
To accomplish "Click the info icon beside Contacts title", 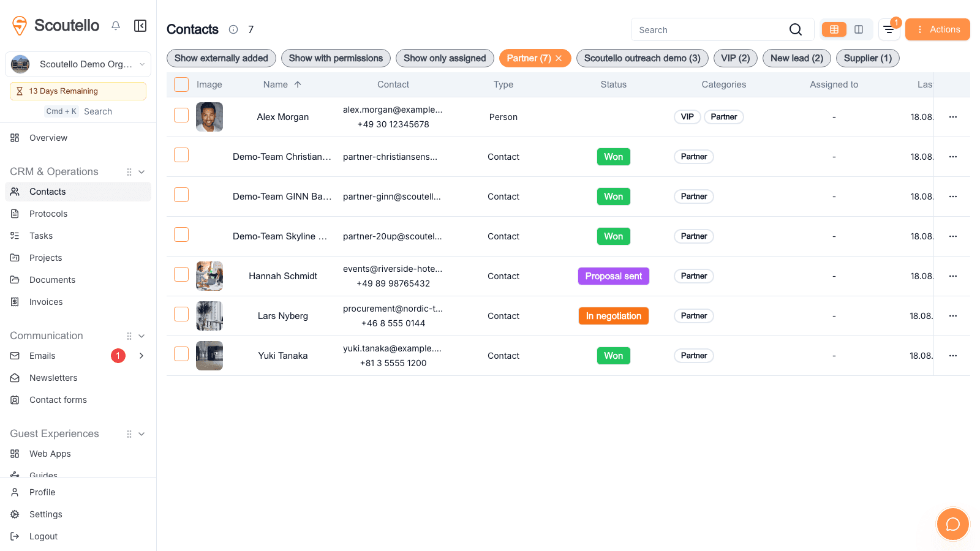I will pyautogui.click(x=233, y=29).
